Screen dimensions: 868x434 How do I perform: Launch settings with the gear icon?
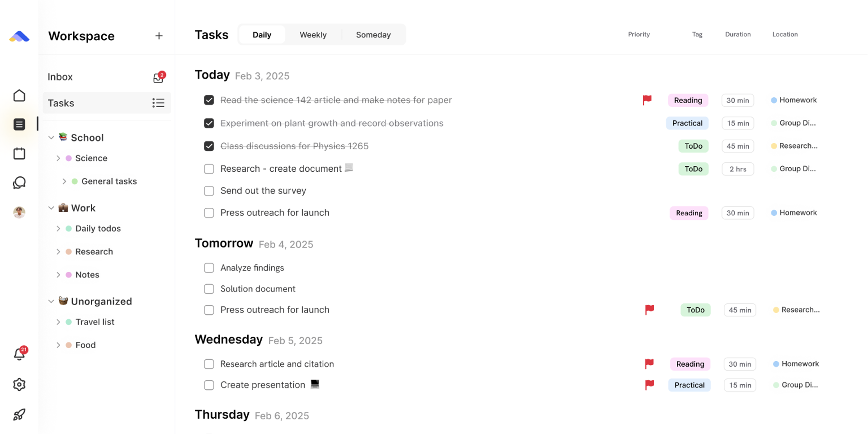(19, 384)
